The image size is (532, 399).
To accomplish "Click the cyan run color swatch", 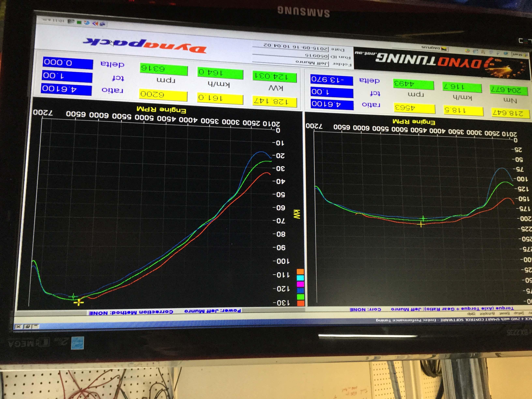I will click(x=300, y=278).
